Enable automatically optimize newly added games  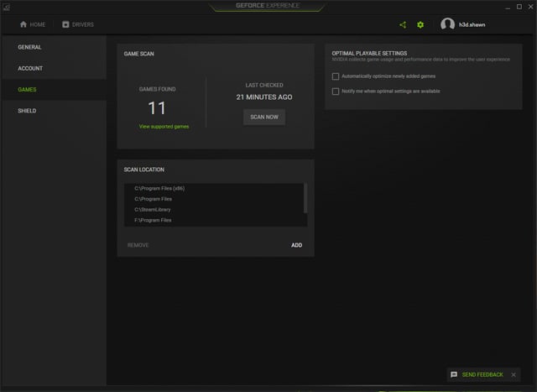(x=336, y=76)
